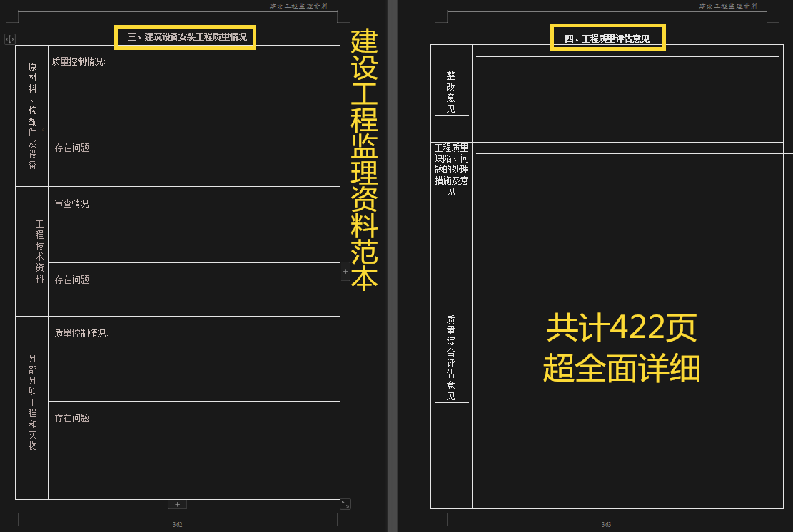
Task: Place cursor in the 质量综合评估意见 section
Action: tap(452, 357)
